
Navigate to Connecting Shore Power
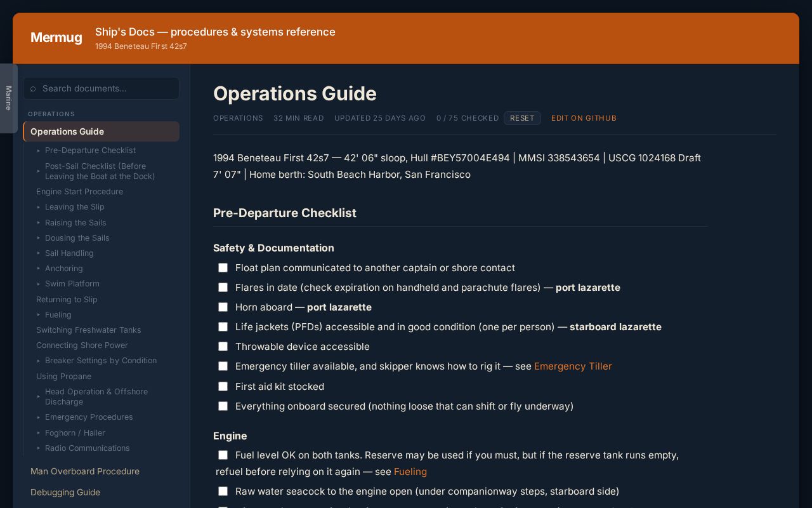pos(82,345)
